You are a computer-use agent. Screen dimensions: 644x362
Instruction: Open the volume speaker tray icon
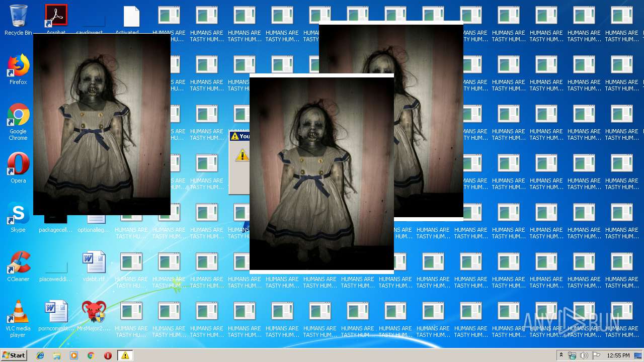click(x=584, y=355)
